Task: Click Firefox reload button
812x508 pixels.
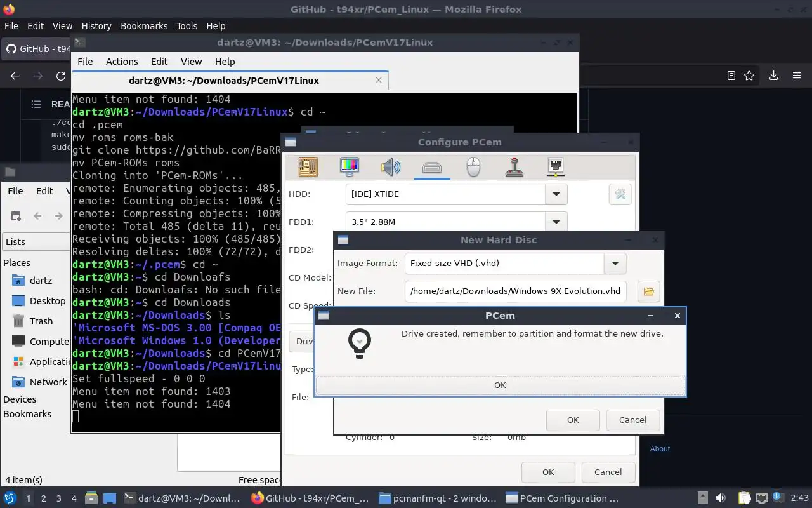Action: point(61,76)
